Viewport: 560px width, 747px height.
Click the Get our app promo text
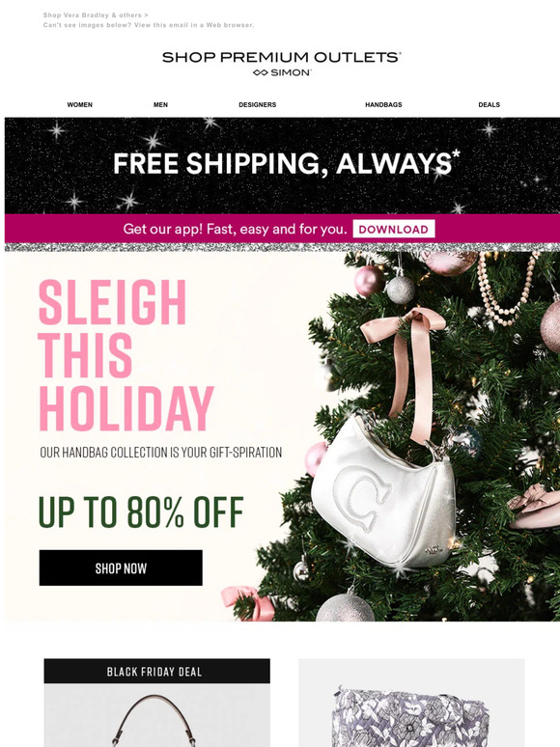coord(235,229)
